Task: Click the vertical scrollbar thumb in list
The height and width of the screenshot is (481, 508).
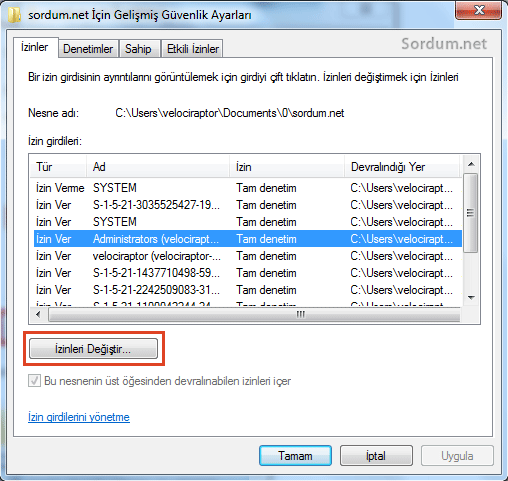Action: click(x=471, y=213)
